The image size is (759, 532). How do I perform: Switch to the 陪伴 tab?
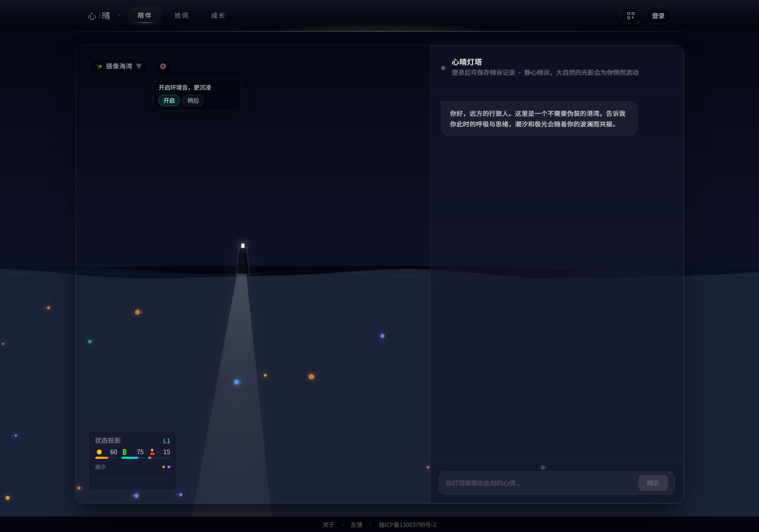pos(145,16)
